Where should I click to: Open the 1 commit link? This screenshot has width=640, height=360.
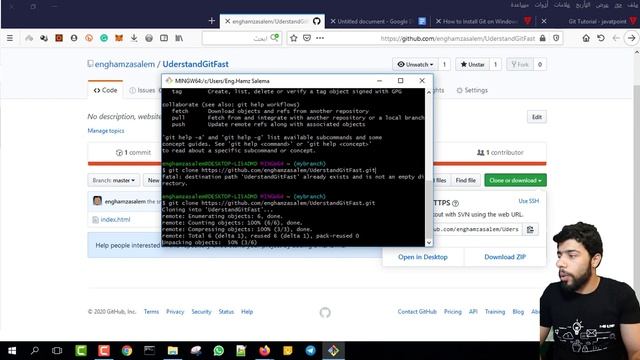click(133, 153)
